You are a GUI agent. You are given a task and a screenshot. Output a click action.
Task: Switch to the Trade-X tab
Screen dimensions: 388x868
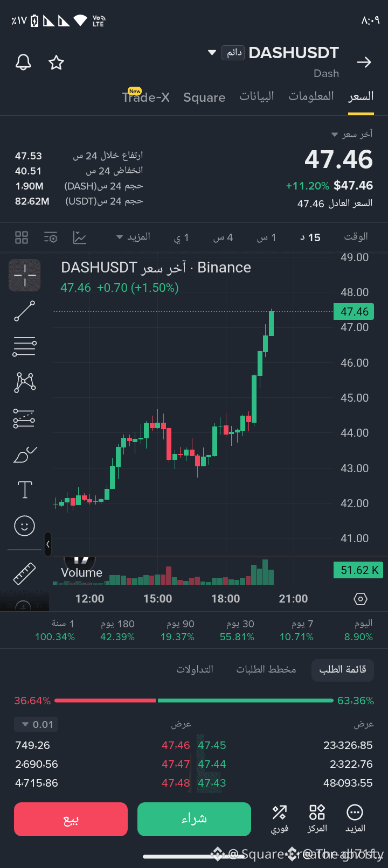pyautogui.click(x=145, y=97)
